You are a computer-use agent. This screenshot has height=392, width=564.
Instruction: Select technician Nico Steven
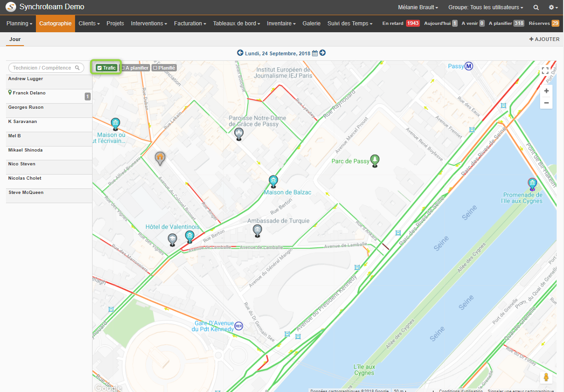(x=49, y=167)
